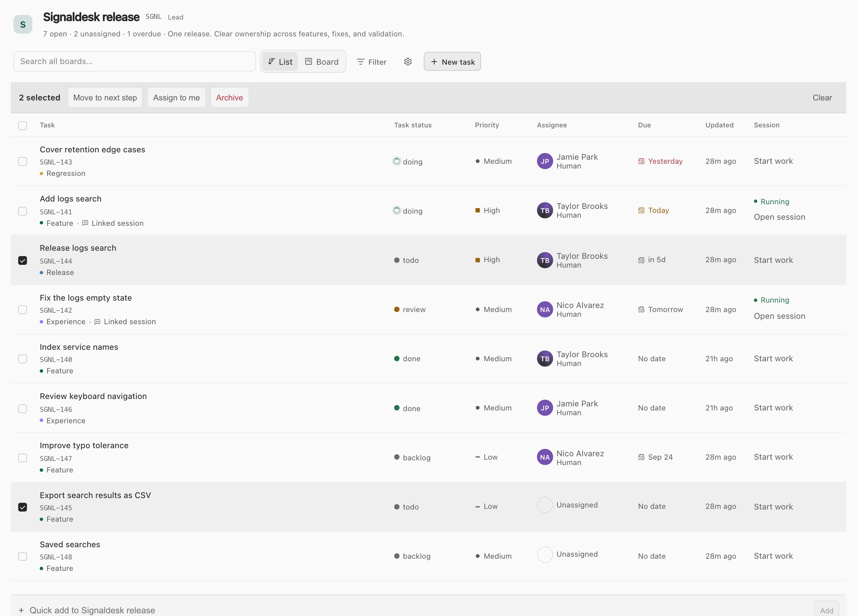This screenshot has height=616, width=857.
Task: Open the Review keyboard navigation task
Action: click(93, 396)
